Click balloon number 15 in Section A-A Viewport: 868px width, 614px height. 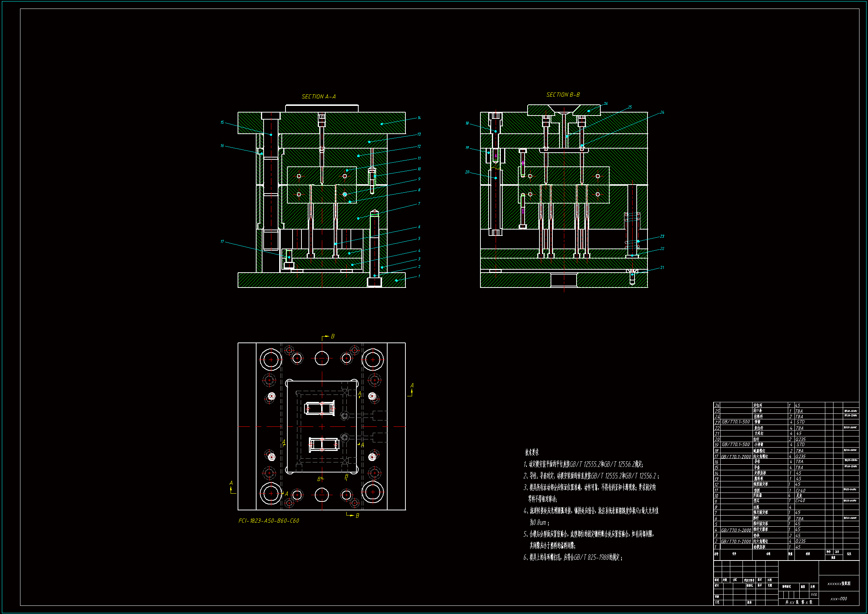pos(222,122)
